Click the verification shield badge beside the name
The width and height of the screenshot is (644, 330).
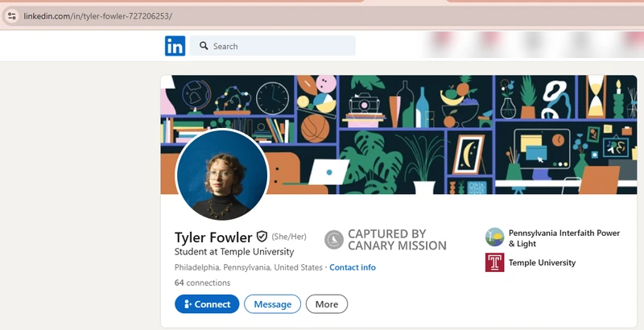pyautogui.click(x=262, y=237)
